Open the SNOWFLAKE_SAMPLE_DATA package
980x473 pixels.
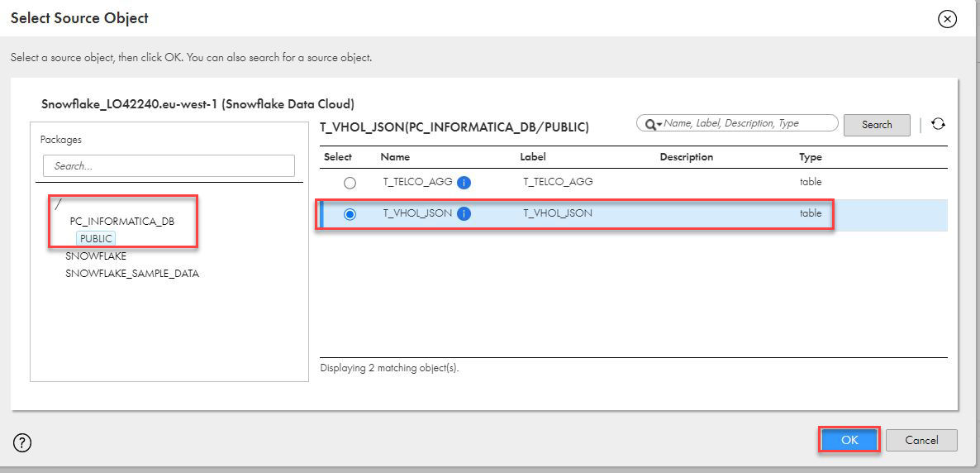click(132, 274)
